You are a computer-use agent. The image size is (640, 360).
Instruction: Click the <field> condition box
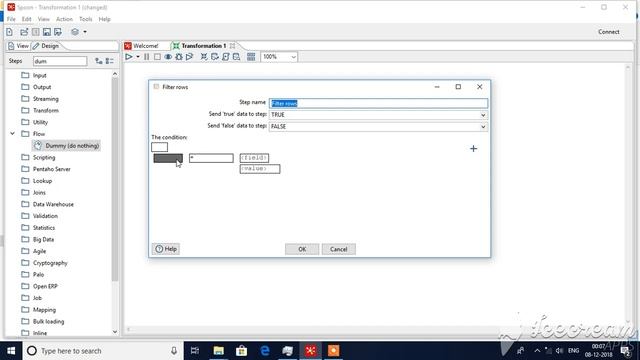254,158
